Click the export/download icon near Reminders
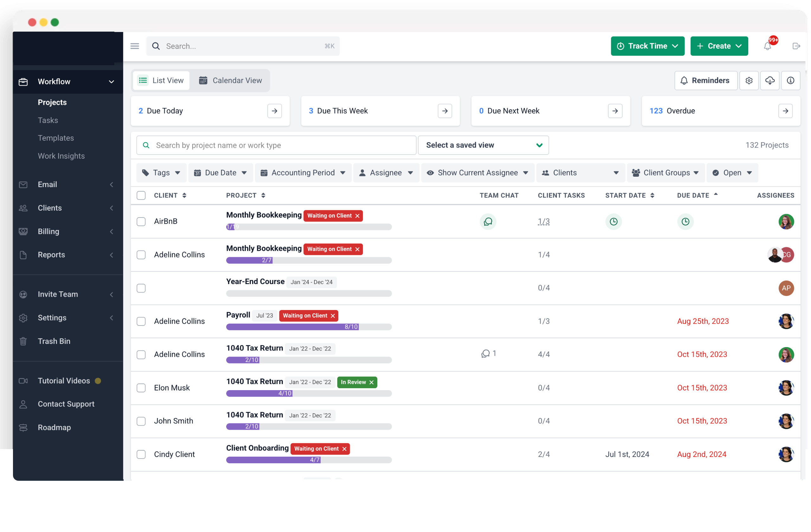 click(x=770, y=80)
